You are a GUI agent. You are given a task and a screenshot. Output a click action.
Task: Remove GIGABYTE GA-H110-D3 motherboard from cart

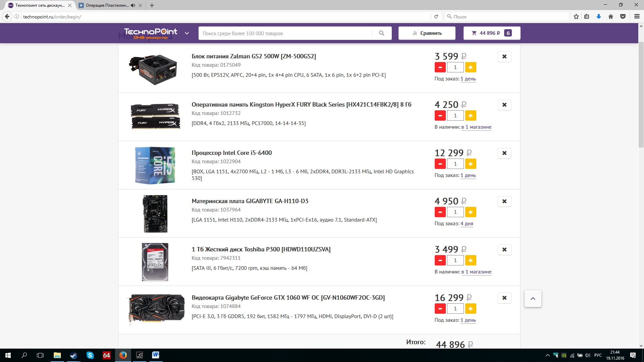click(504, 201)
